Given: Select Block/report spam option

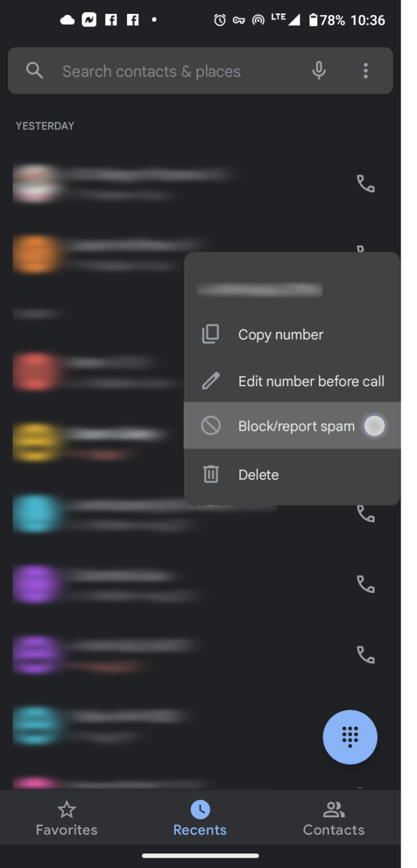Looking at the screenshot, I should [292, 426].
